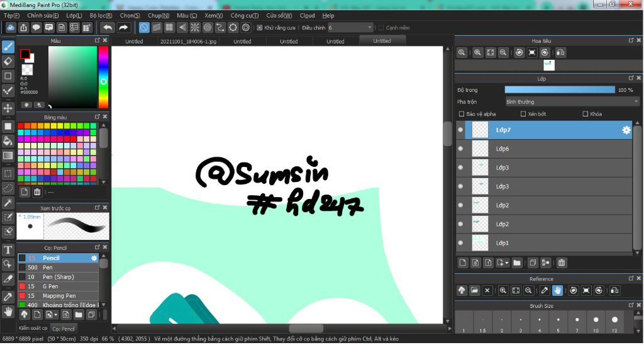Viewport: 644px width, 345px height.
Task: Select the Bucket fill tool
Action: point(8,141)
